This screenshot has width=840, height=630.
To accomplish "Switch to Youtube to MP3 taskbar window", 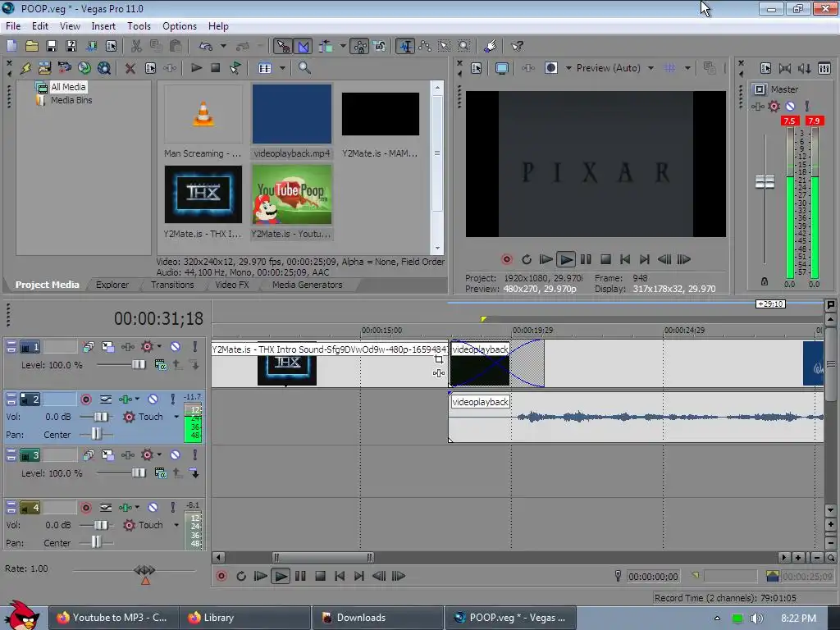I will (x=113, y=618).
